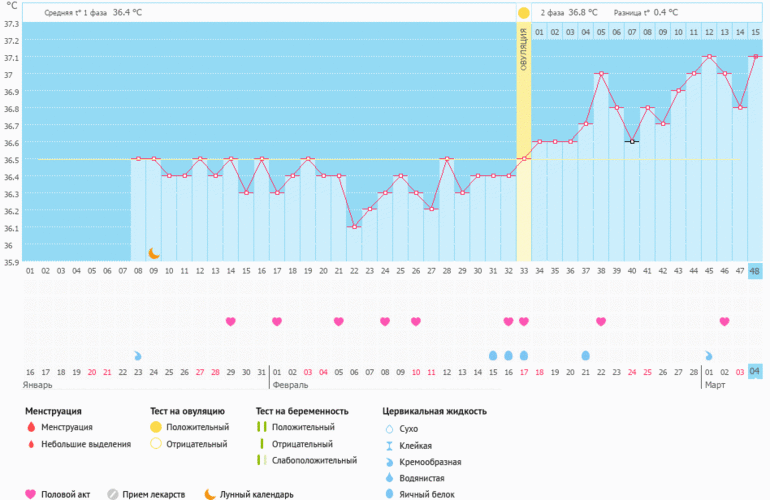Click the heart icon on cycle day 46
The width and height of the screenshot is (770, 500).
(x=724, y=321)
